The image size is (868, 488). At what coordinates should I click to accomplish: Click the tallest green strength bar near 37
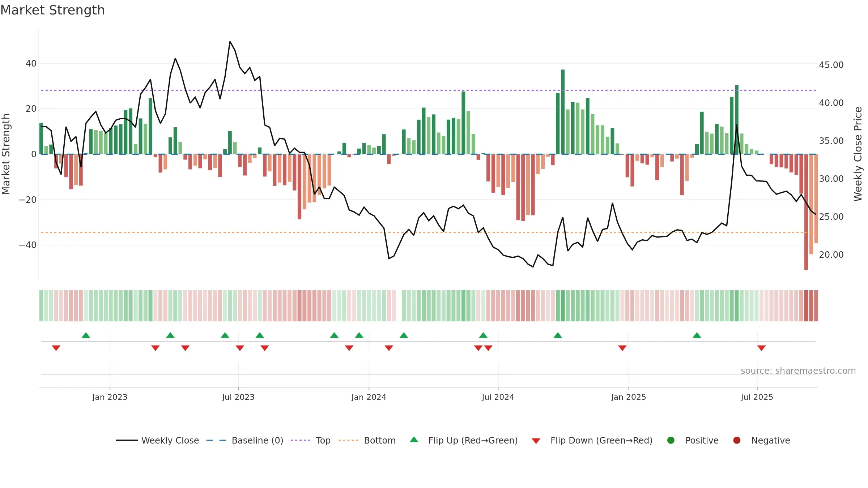coord(563,112)
